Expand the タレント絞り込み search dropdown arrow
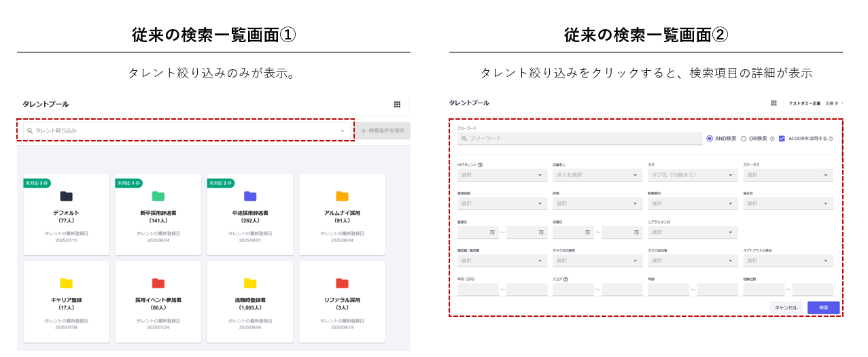The image size is (868, 357). pos(343,131)
